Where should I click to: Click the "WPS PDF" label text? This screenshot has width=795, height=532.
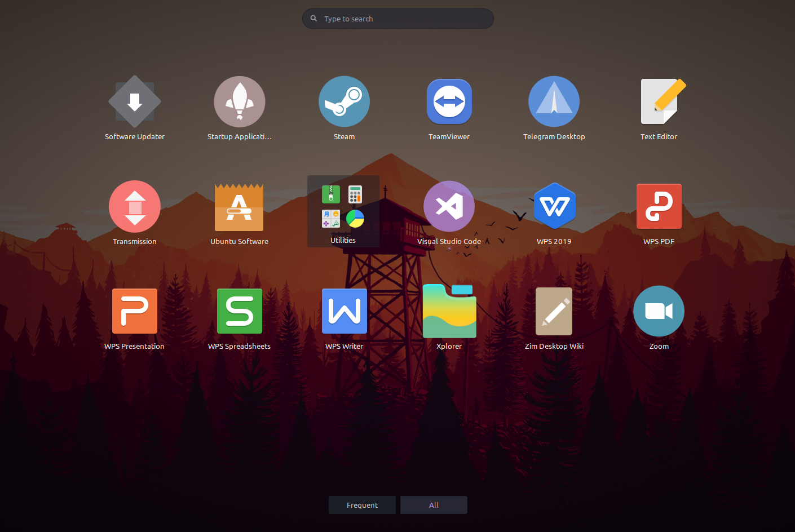659,242
